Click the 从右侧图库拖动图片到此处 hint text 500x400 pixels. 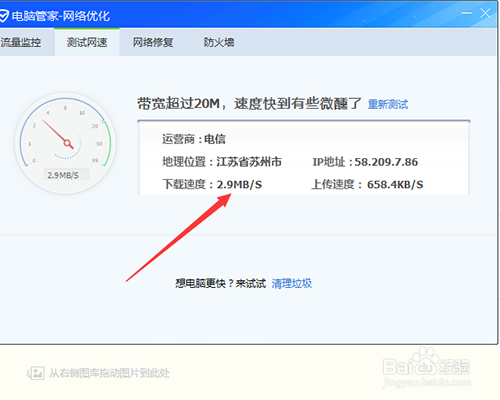[x=110, y=373]
